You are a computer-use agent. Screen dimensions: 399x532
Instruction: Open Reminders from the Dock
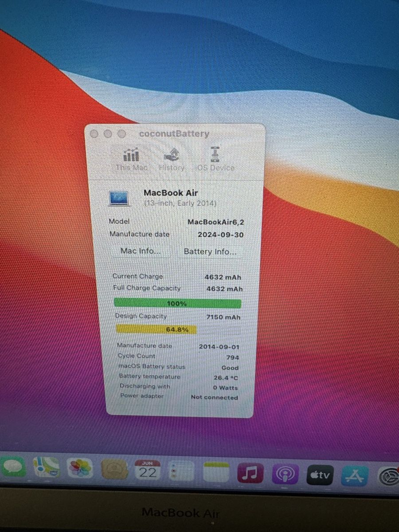[x=182, y=472]
